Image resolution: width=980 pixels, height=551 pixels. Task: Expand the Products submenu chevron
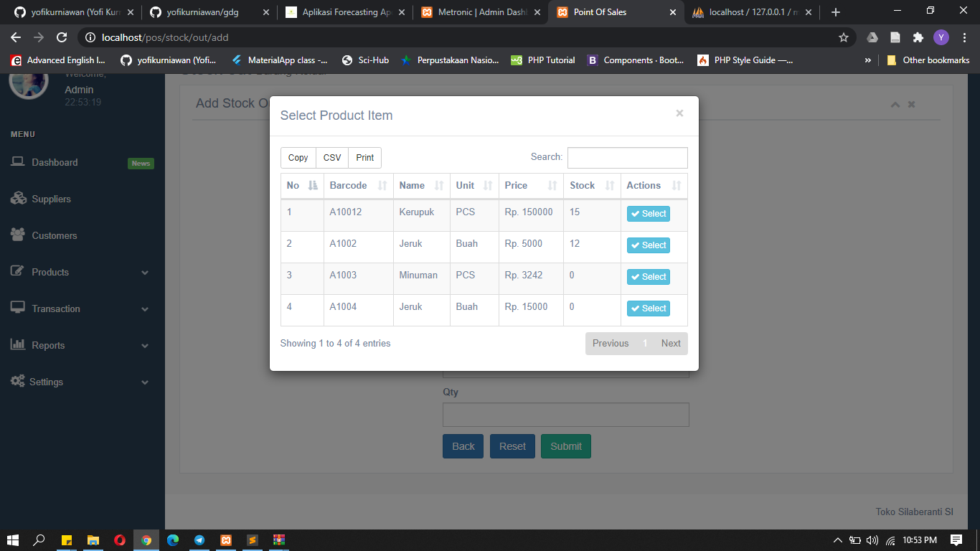click(x=144, y=273)
